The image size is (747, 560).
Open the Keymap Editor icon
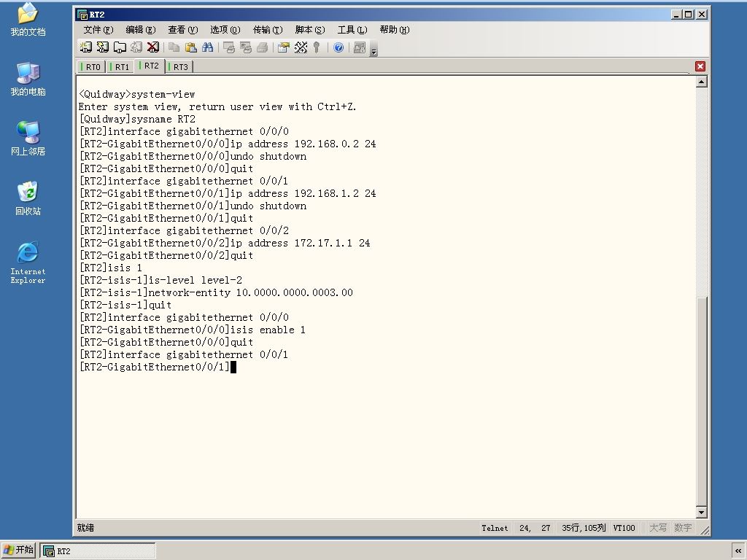point(301,47)
